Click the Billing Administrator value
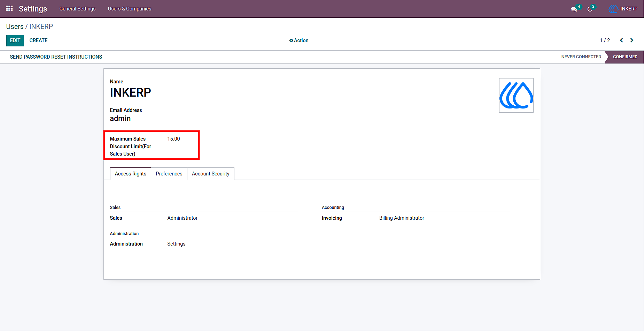Viewport: 644px width, 331px height. [x=402, y=218]
